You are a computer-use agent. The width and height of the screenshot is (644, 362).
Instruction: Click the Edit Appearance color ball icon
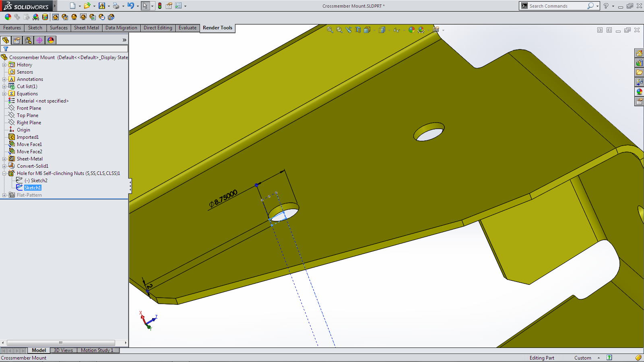[x=411, y=30]
